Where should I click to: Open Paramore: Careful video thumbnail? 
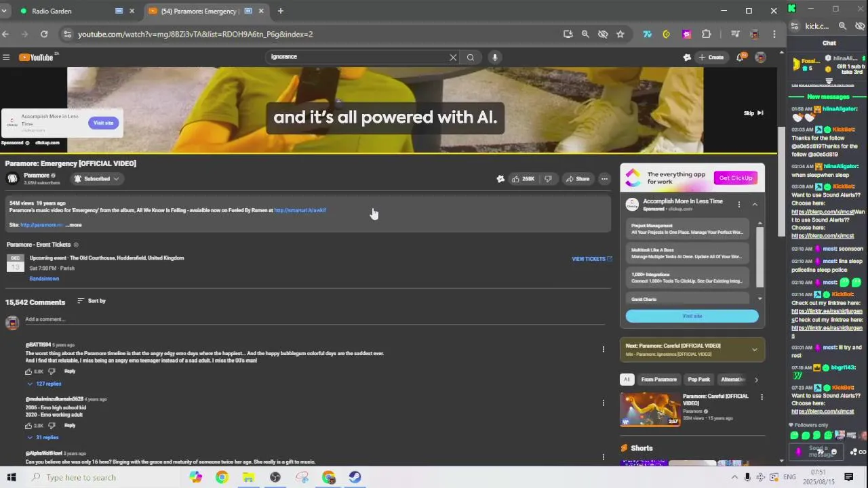[x=650, y=409]
